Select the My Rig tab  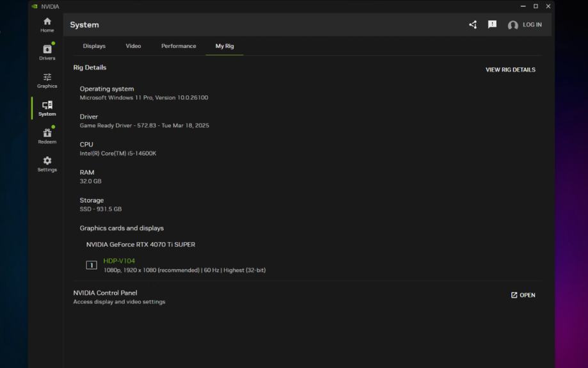pos(225,46)
